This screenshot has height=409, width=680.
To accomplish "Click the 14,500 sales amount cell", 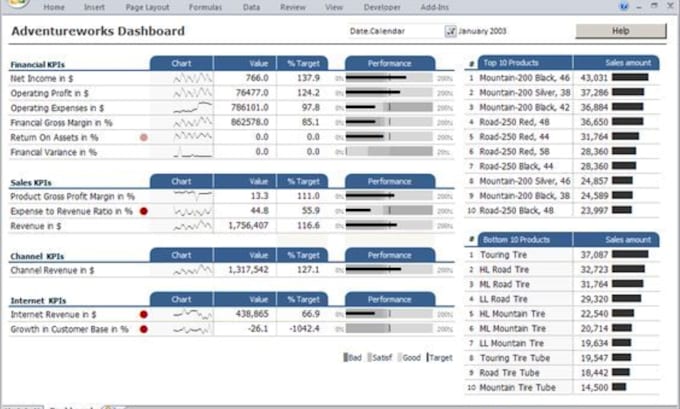I will pos(594,388).
